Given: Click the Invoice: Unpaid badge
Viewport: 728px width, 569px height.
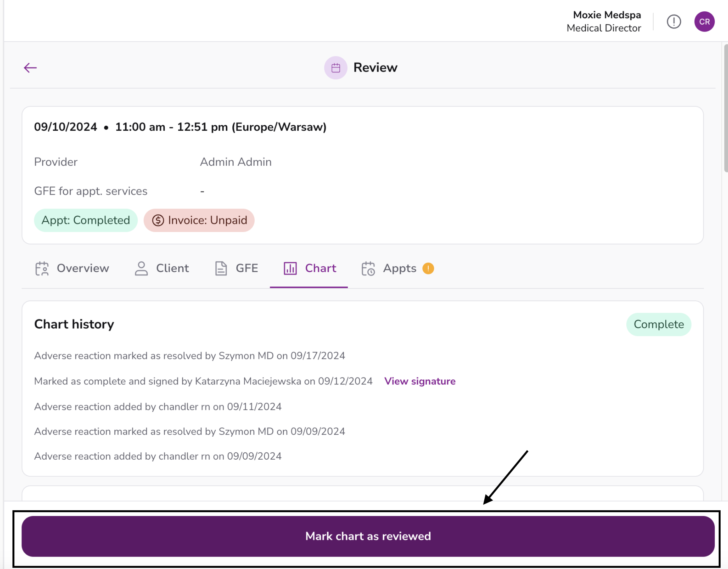Looking at the screenshot, I should coord(199,220).
